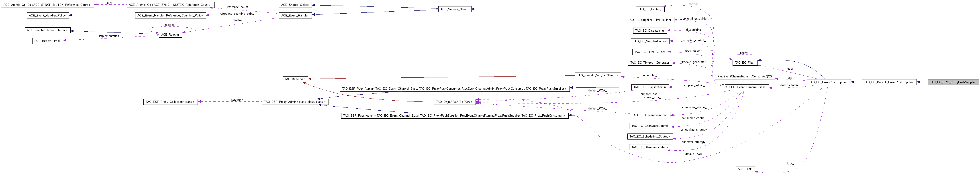
Task: Open the ACE_Service_Object node
Action: pyautogui.click(x=455, y=9)
